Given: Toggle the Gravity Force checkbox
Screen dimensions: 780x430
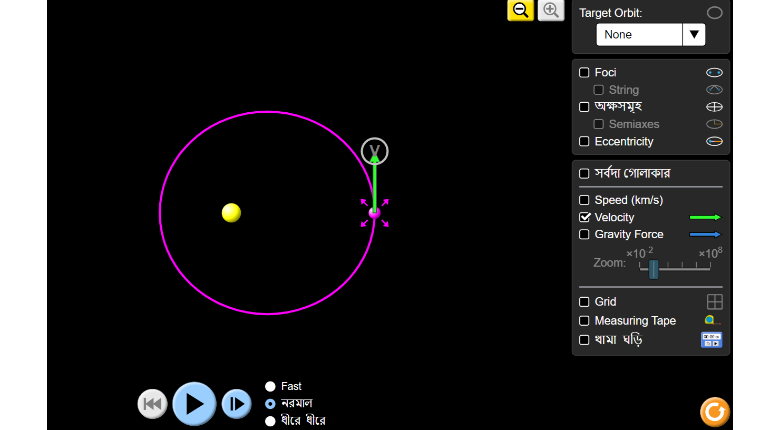Looking at the screenshot, I should (x=584, y=234).
